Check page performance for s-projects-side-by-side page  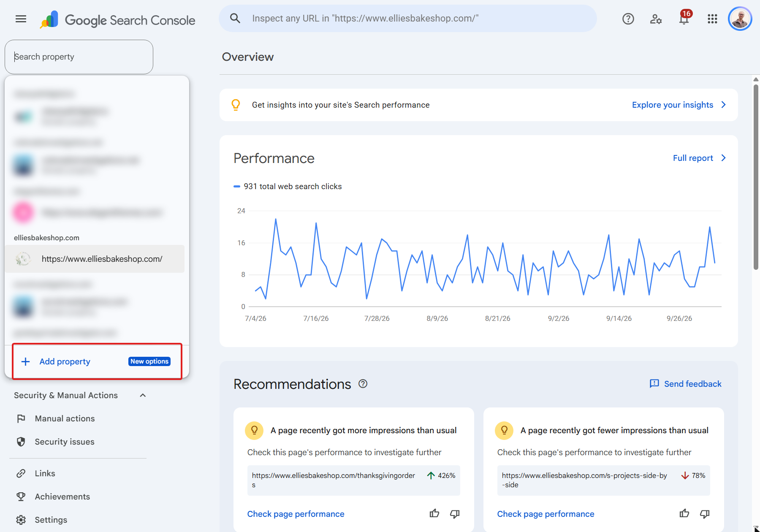(546, 514)
